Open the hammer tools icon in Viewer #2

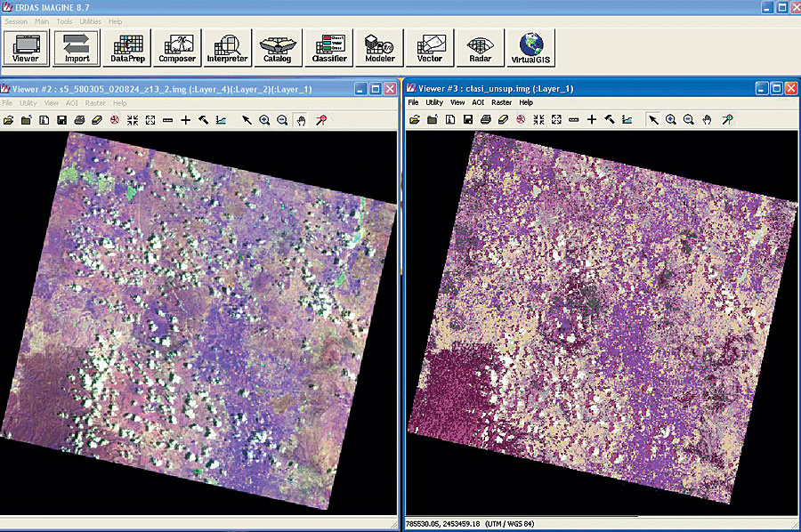pos(203,120)
